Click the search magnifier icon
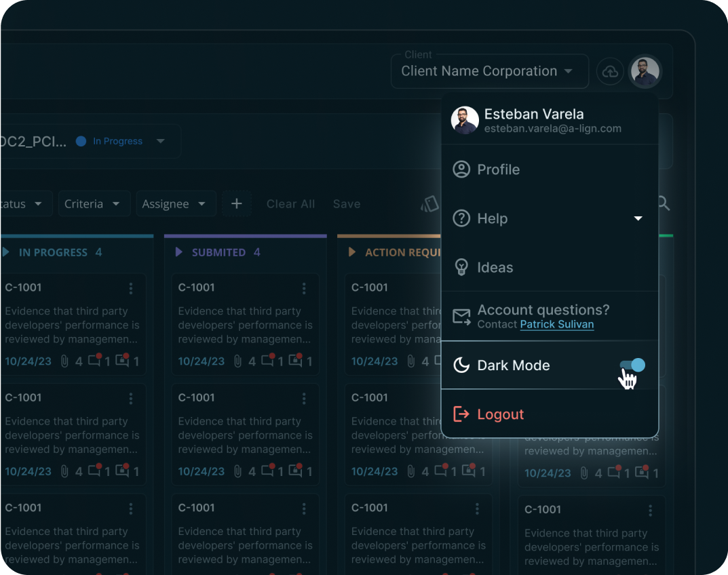The width and height of the screenshot is (728, 575). pos(664,203)
